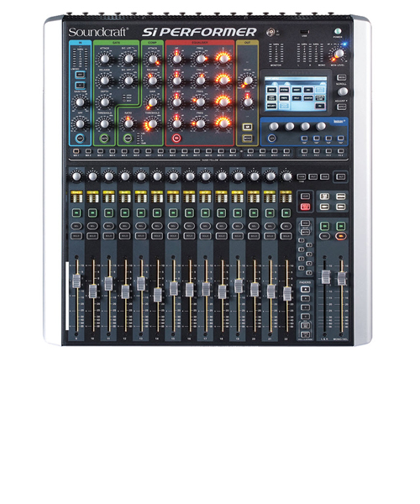The height and width of the screenshot is (504, 420).
Task: Click the Compressor RATIO knob
Action: pos(129,123)
